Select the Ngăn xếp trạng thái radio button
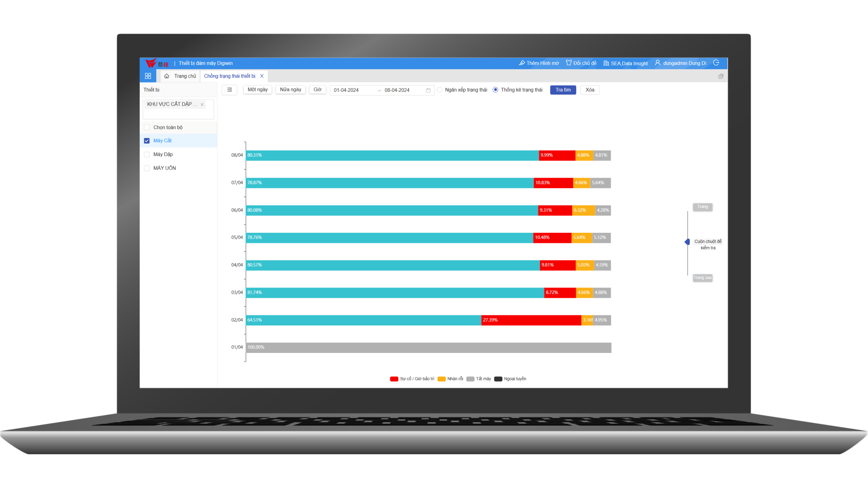The image size is (868, 488). pos(441,89)
